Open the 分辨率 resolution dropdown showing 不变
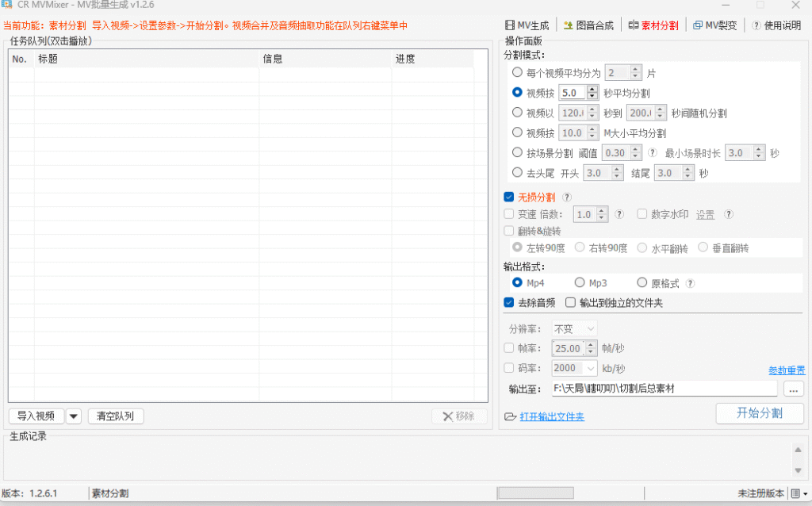Image resolution: width=812 pixels, height=506 pixels. [573, 328]
